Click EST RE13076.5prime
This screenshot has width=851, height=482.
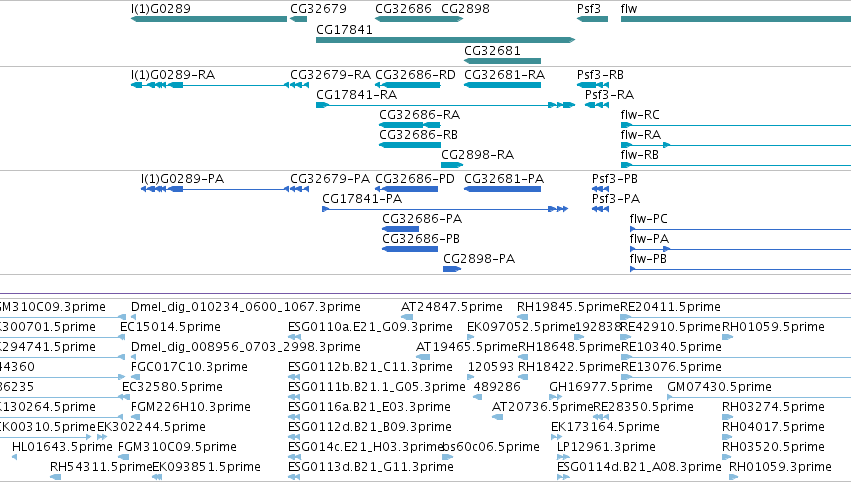(x=671, y=367)
